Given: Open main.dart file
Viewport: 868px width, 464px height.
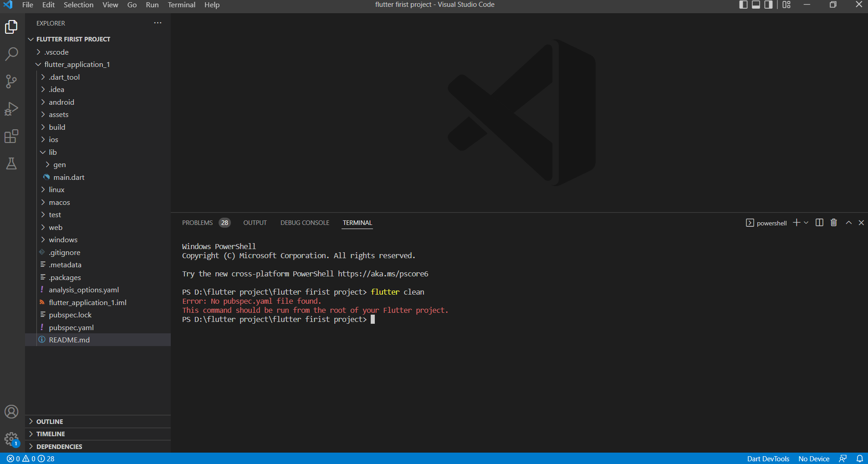Looking at the screenshot, I should (98, 177).
